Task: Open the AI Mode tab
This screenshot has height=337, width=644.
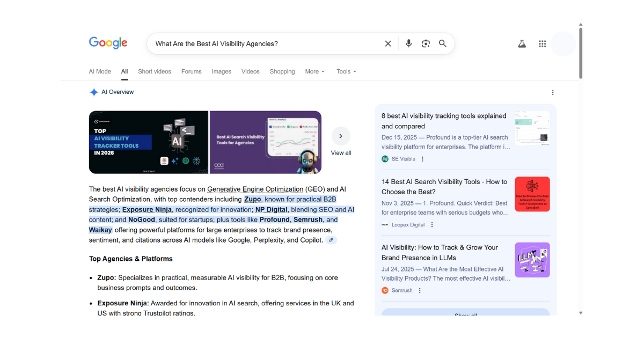Action: point(100,71)
